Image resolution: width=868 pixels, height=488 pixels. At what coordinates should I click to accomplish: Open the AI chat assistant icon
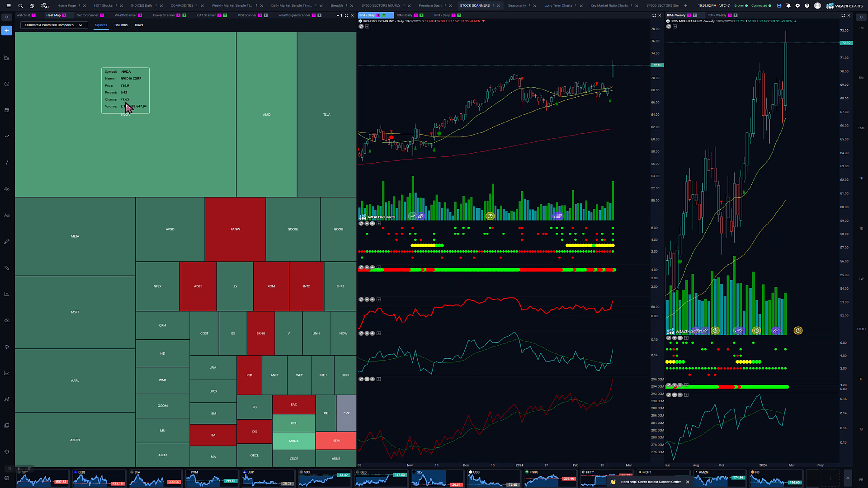click(x=44, y=6)
